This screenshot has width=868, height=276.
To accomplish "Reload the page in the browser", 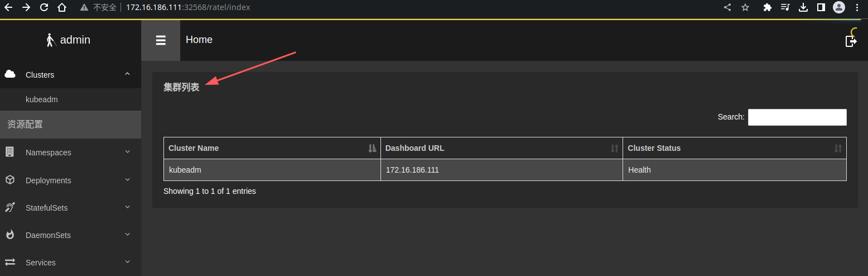I will [44, 7].
